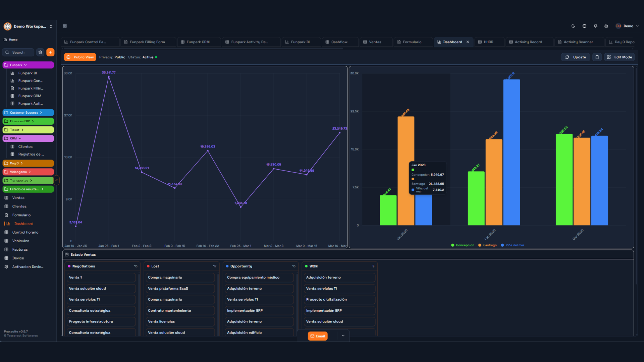Open notifications bell icon
This screenshot has width=644, height=362.
[595, 26]
